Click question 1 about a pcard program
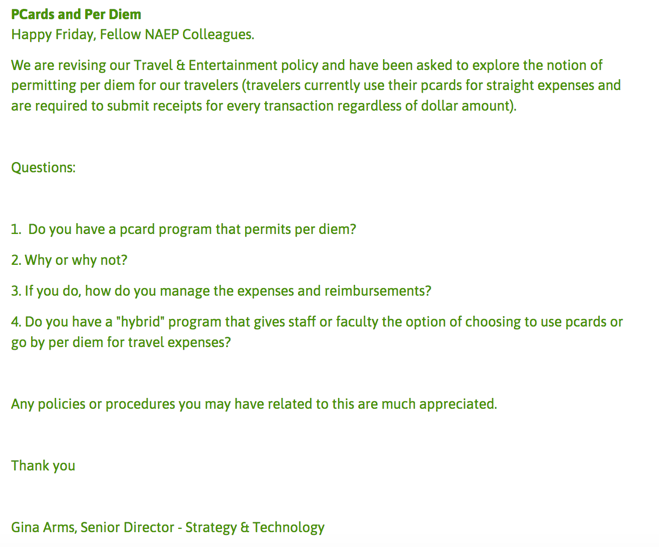Image resolution: width=659 pixels, height=547 pixels. 184,229
